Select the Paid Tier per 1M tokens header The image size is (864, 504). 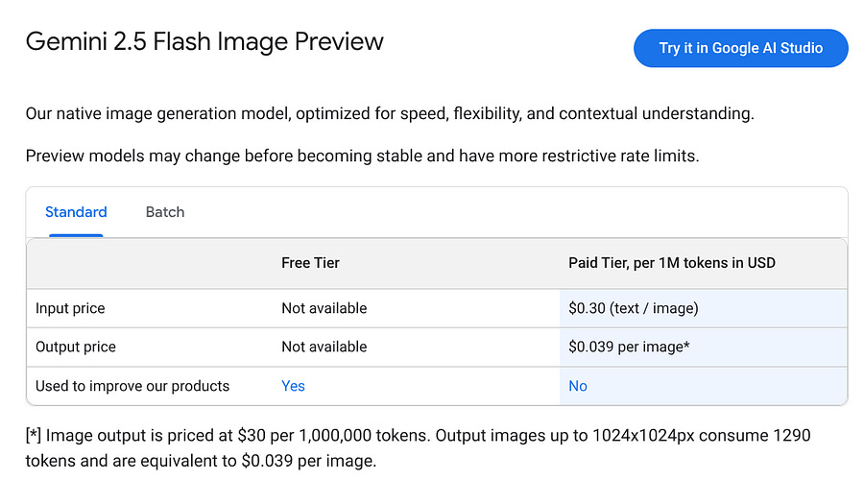[672, 263]
